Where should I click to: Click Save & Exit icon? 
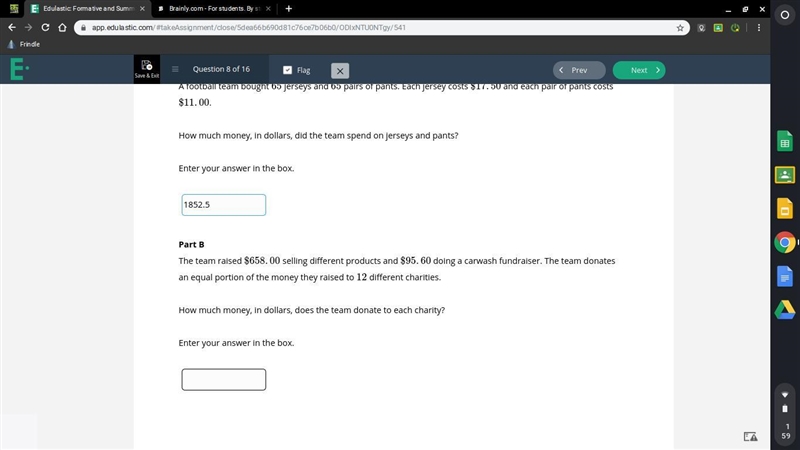(x=146, y=69)
